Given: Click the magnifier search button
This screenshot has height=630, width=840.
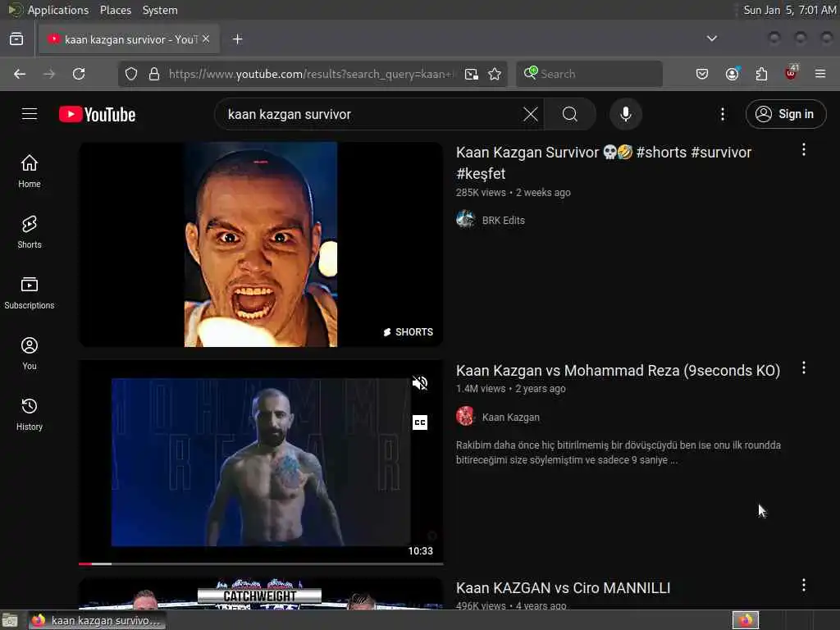Looking at the screenshot, I should tap(570, 114).
